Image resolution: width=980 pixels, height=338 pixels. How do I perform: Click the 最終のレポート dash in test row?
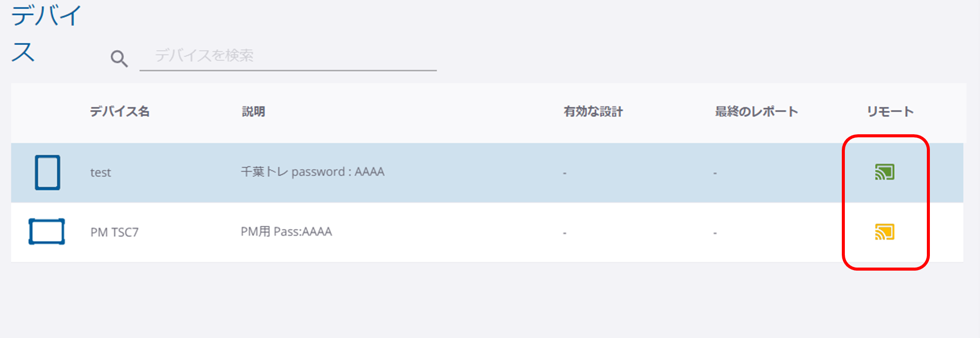pyautogui.click(x=715, y=173)
